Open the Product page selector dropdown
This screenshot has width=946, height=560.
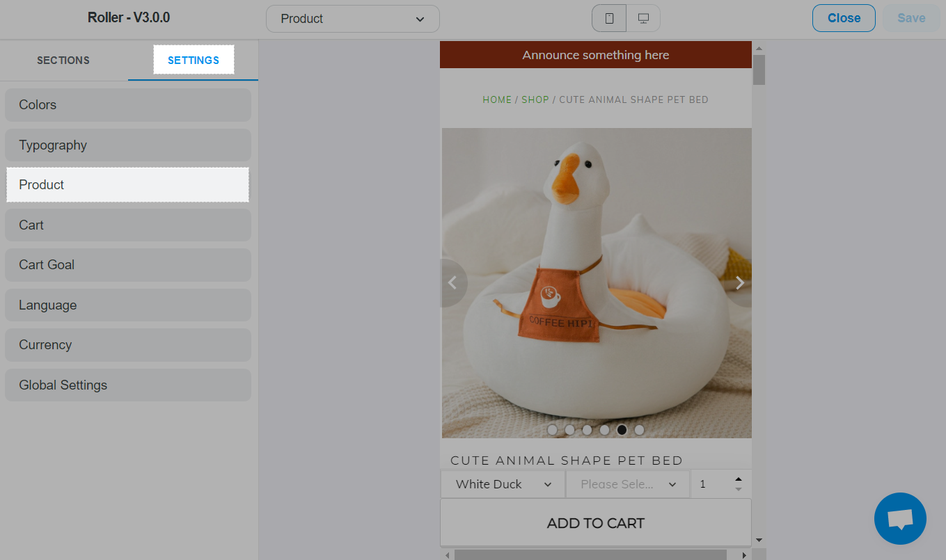[353, 19]
